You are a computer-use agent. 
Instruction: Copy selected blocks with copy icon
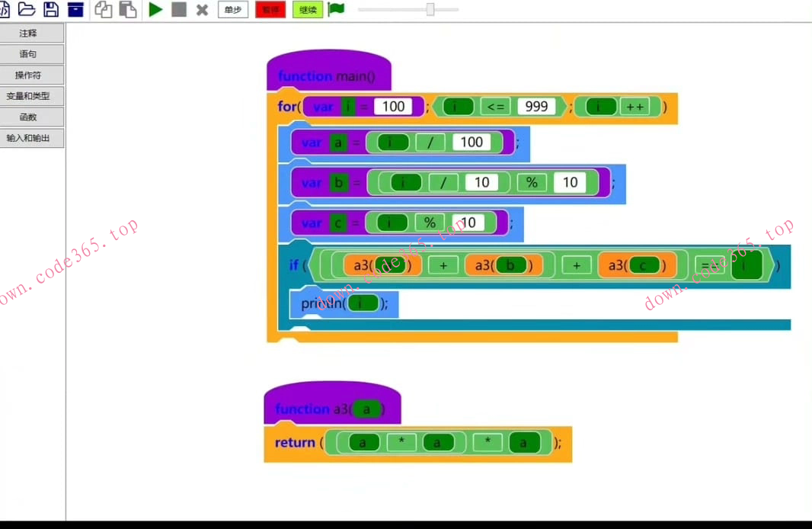point(103,9)
